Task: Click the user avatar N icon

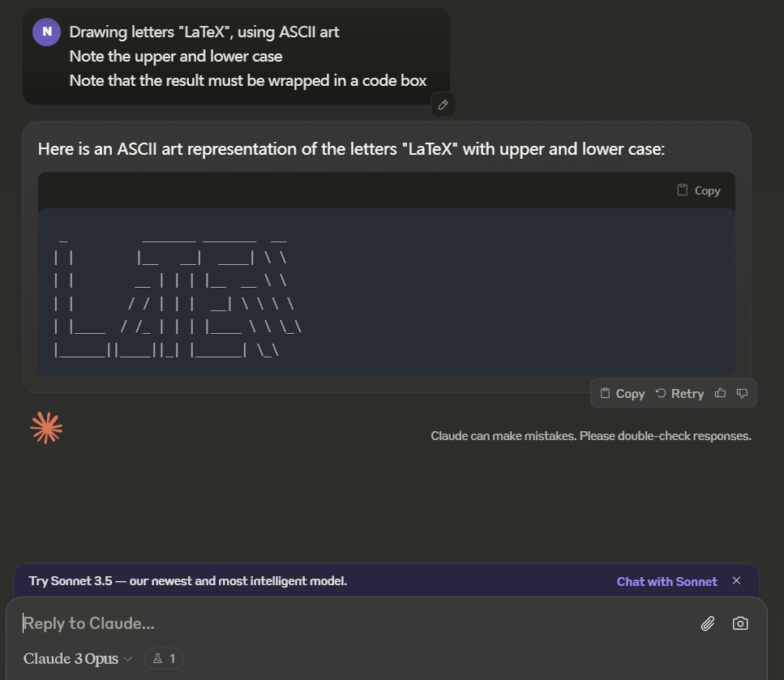Action: pos(46,32)
